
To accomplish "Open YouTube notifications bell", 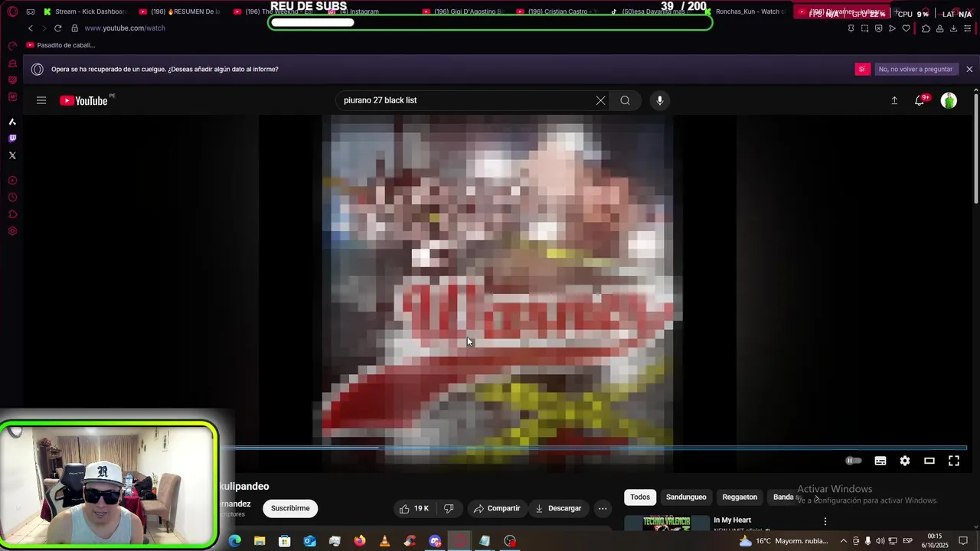I will 920,100.
